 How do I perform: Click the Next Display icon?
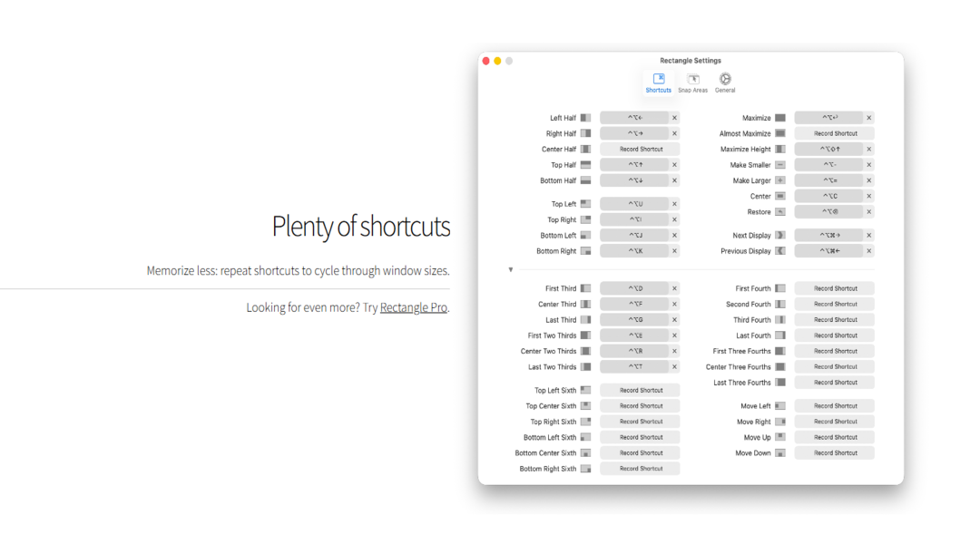[x=779, y=236]
